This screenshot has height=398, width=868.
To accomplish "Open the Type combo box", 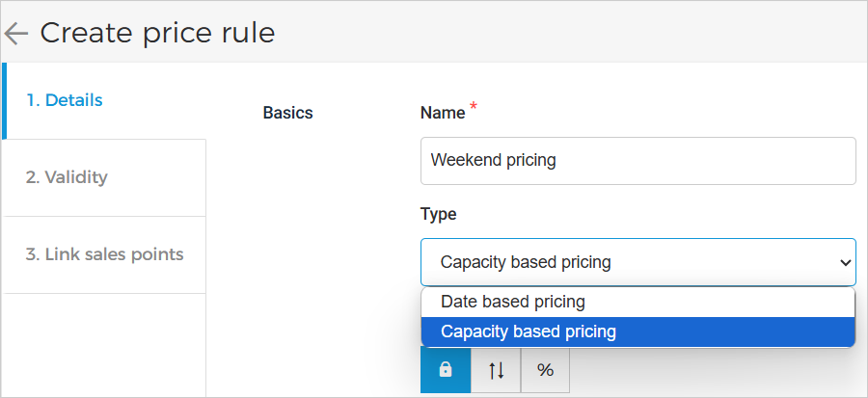I will 627,262.
